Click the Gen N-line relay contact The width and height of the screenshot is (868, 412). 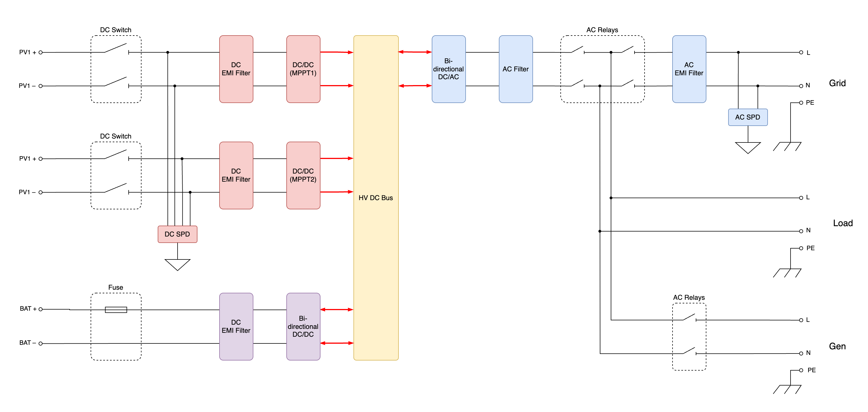point(690,351)
